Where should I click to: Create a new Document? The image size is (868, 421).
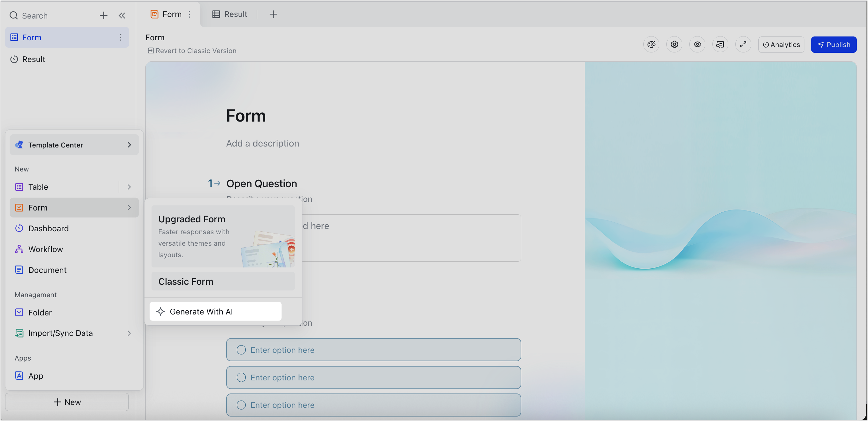coord(74,270)
